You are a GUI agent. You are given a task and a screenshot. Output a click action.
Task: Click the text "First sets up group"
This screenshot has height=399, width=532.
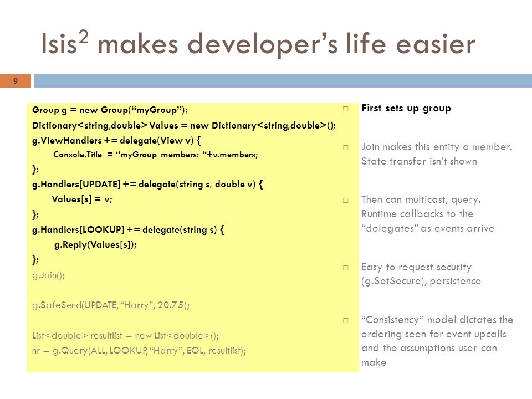click(x=406, y=108)
